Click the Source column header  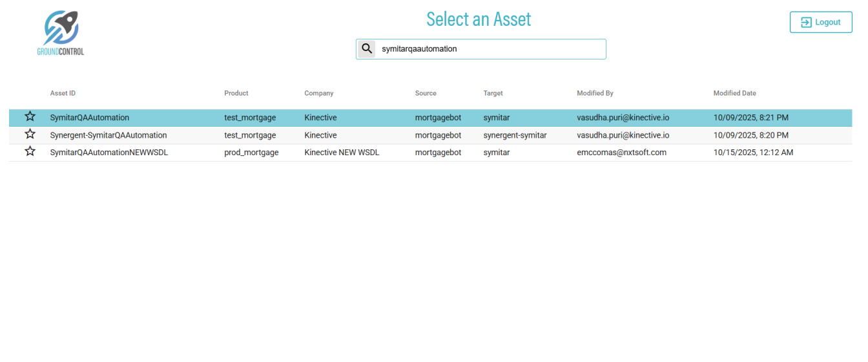pyautogui.click(x=426, y=93)
